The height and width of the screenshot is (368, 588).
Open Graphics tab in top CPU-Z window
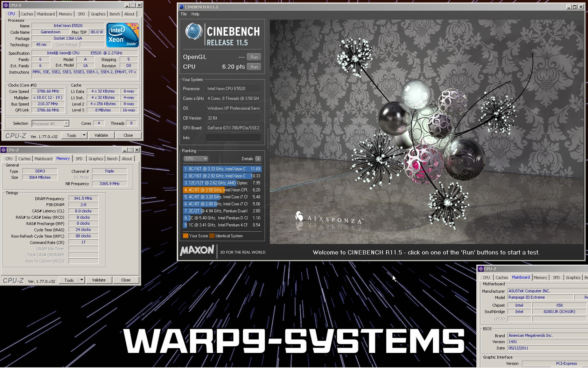click(x=98, y=14)
